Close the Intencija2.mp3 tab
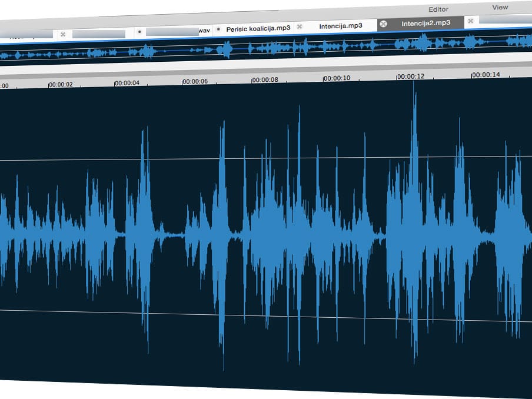Screen dimensions: 532x399 coord(384,24)
